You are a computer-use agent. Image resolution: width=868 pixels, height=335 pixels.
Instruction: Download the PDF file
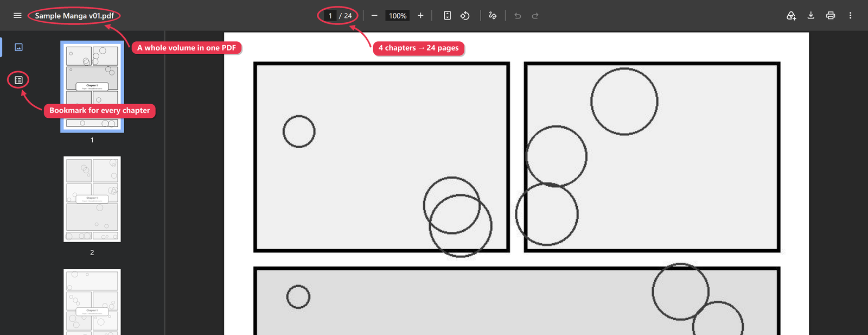click(811, 16)
